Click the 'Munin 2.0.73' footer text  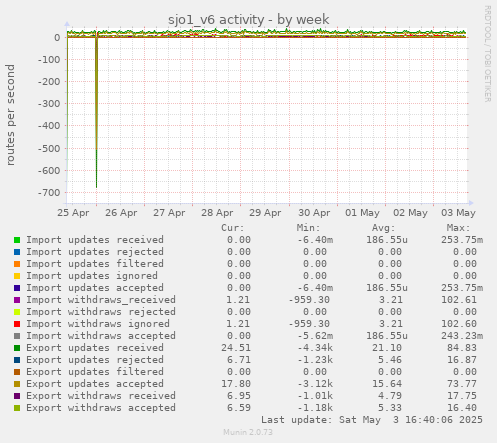coord(248,432)
